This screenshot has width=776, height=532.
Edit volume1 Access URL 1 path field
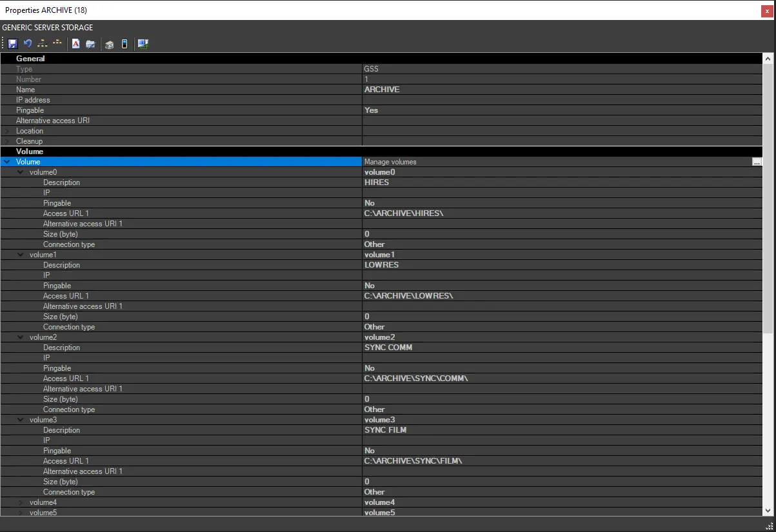coord(408,296)
